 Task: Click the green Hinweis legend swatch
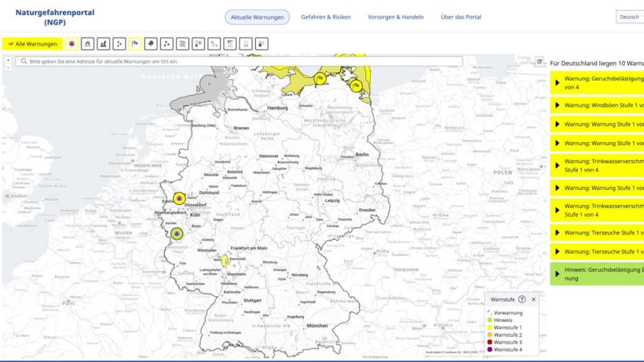point(489,320)
